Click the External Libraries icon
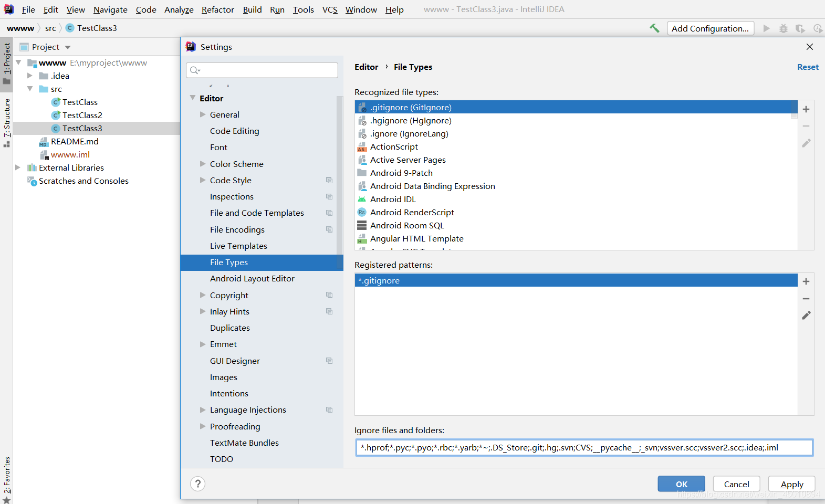Screen dimensions: 825x504 coord(32,167)
